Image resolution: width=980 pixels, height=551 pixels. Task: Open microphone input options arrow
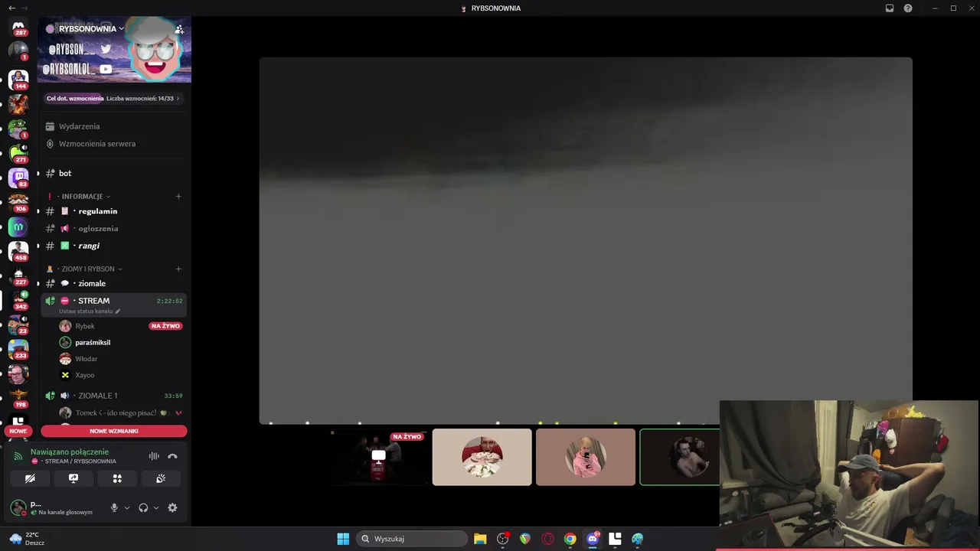(127, 507)
